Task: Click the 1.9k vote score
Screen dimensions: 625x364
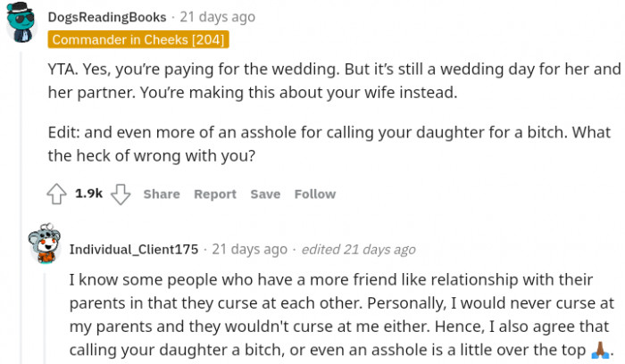Action: tap(89, 194)
